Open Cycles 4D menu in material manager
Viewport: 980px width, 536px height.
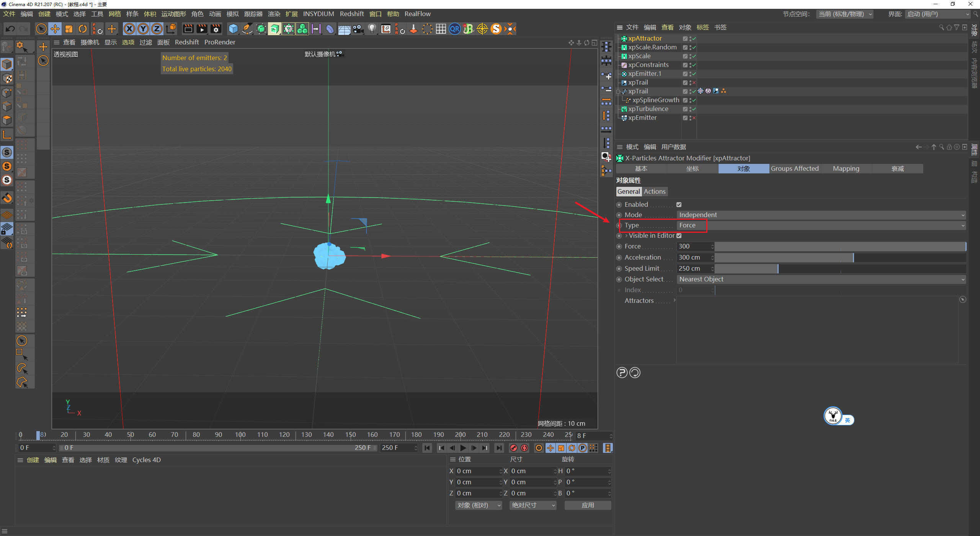147,460
